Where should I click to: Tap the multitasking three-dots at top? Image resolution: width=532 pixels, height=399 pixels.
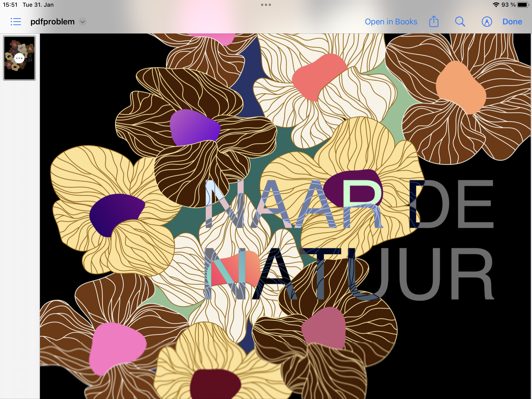pos(266,5)
